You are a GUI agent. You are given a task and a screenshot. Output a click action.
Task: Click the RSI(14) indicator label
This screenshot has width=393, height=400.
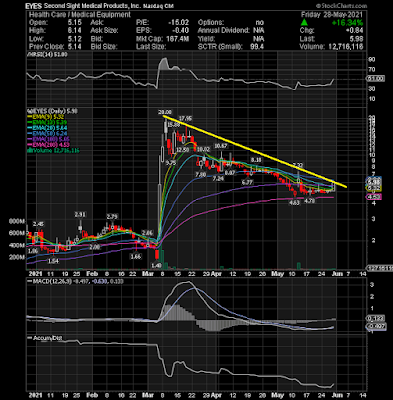pyautogui.click(x=47, y=55)
